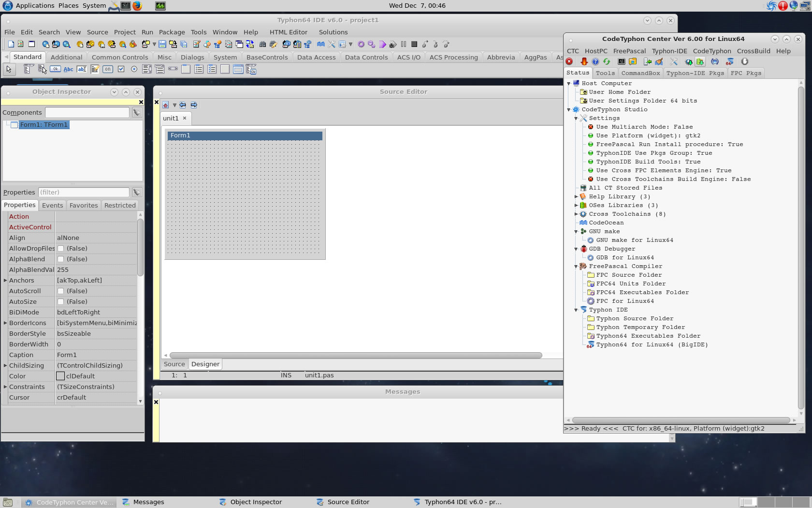Click the green refresh arrows icon in CodeTyphon Center
Screen dimensions: 812x508
pyautogui.click(x=607, y=61)
